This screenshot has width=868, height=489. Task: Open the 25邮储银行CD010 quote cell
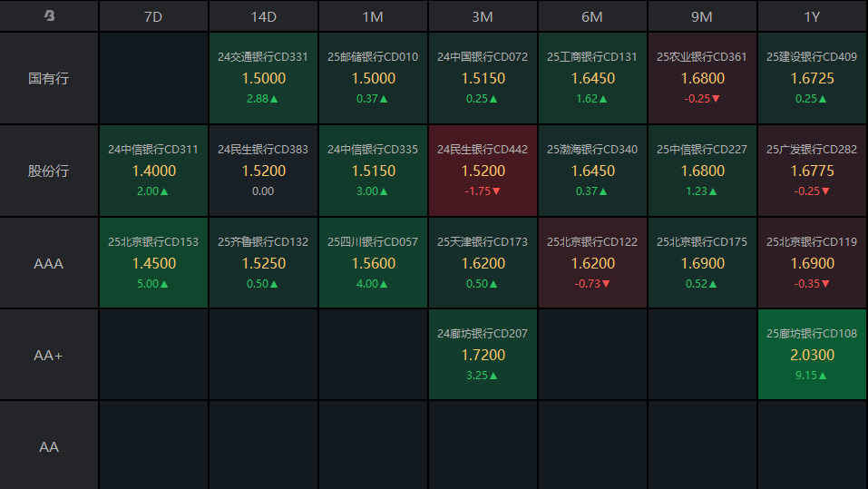click(x=373, y=78)
